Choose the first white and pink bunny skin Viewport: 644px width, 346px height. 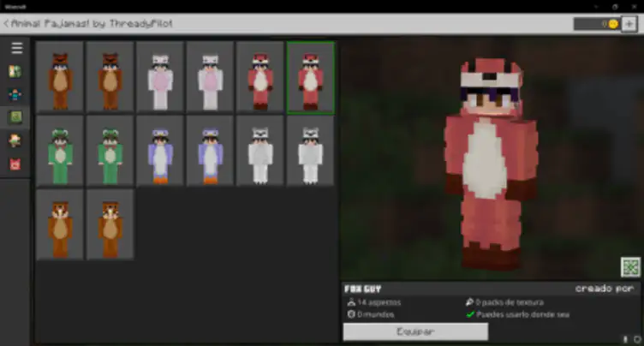[160, 77]
